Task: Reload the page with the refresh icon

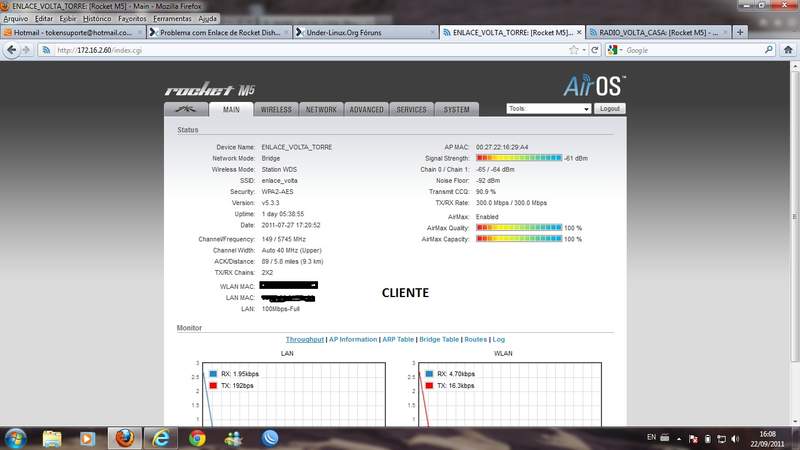Action: click(x=594, y=50)
